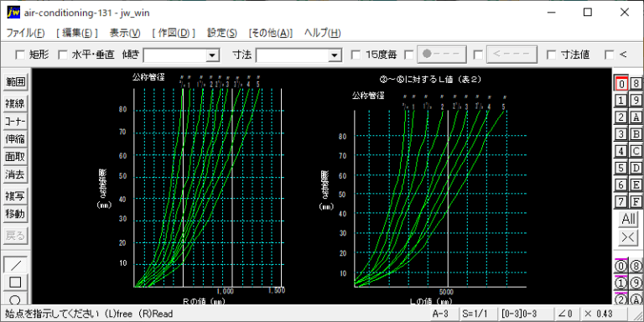This screenshot has width=644, height=322.
Task: Open the 表示(V) menu
Action: pos(125,34)
